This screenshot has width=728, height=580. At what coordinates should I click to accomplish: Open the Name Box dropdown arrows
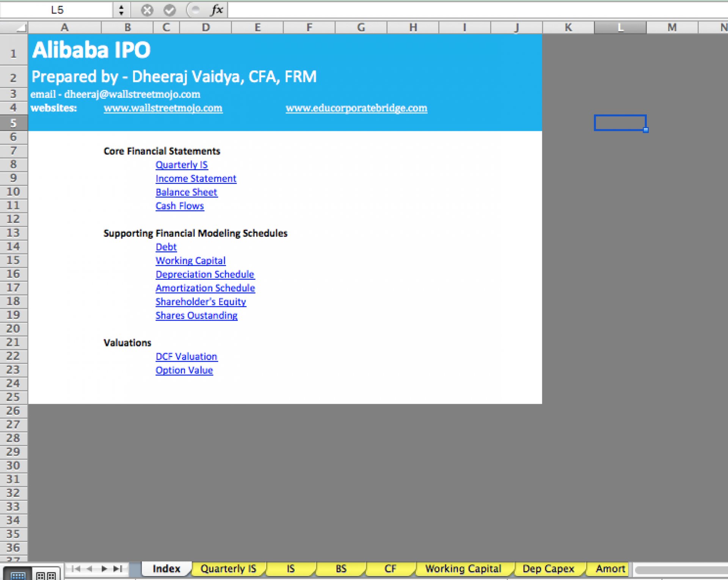coord(121,10)
